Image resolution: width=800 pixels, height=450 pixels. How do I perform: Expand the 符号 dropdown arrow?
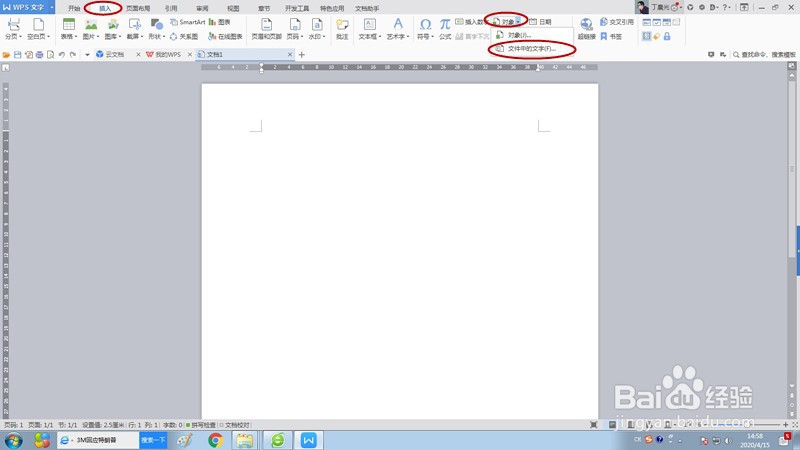point(432,37)
